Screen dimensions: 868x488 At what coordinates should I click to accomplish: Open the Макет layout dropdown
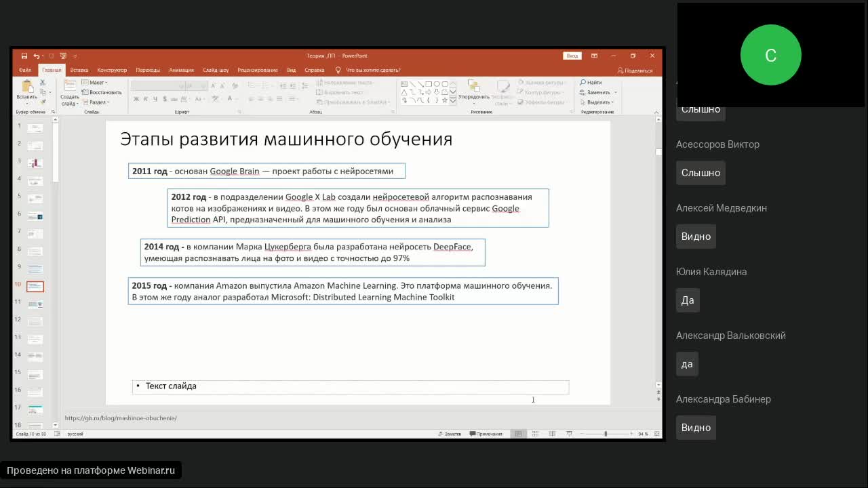96,83
